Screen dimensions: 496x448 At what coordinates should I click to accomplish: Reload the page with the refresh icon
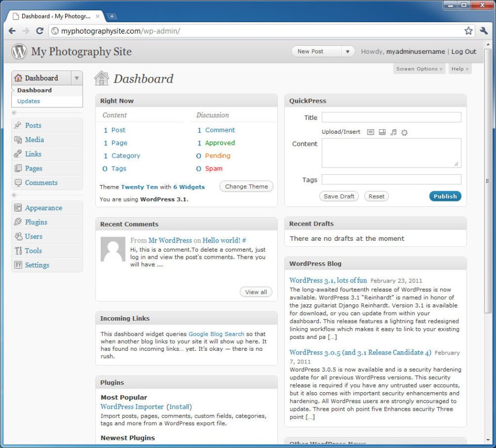tap(40, 30)
